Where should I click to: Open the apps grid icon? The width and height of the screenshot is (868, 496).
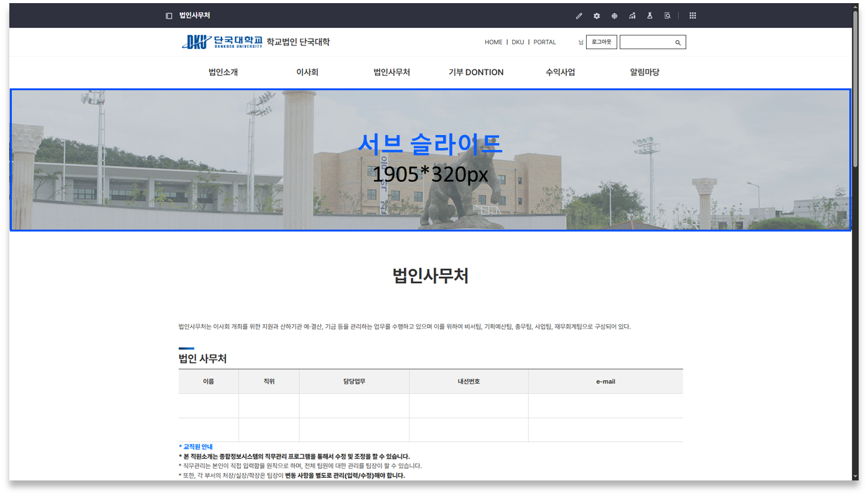pos(693,16)
